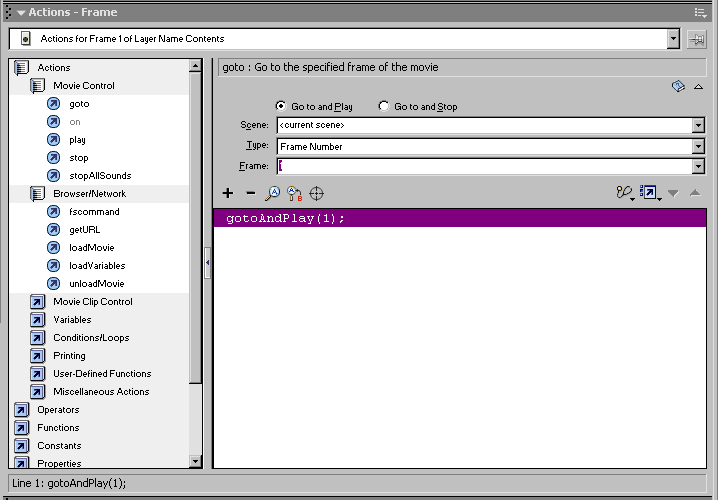
Task: Click the toolbox scroll up arrow
Action: click(x=196, y=66)
